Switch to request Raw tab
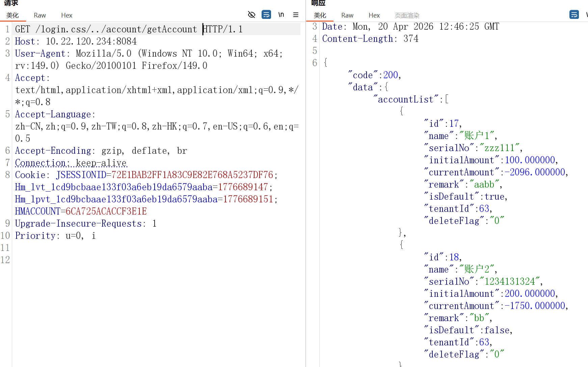Screen dimensions: 588x367 [x=40, y=15]
